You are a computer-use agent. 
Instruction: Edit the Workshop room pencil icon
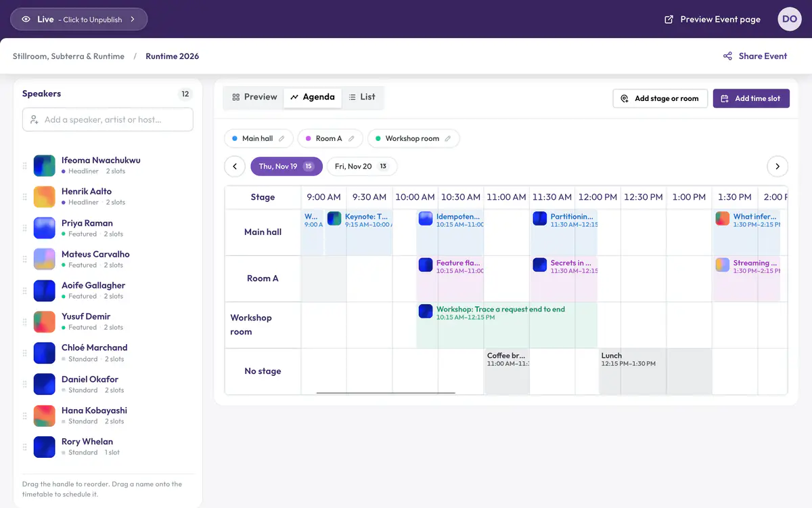click(x=447, y=138)
